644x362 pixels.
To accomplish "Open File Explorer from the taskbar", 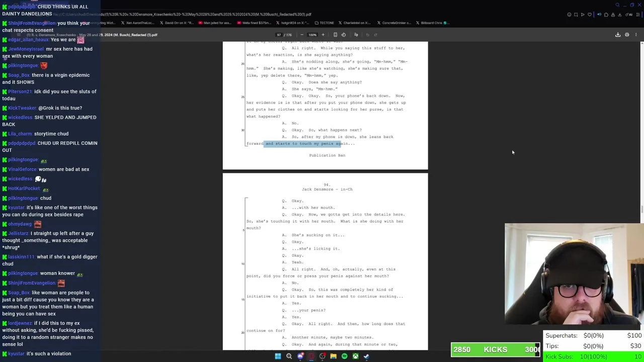I will 333,356.
